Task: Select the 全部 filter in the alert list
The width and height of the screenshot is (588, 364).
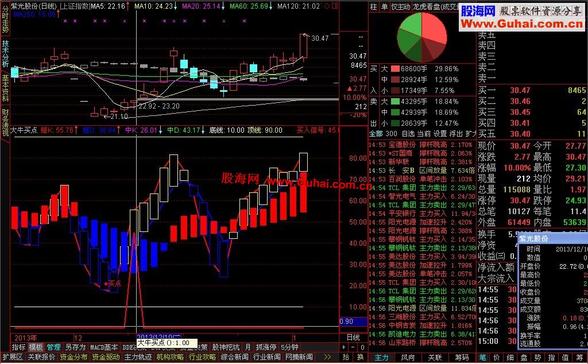Action: (x=376, y=134)
